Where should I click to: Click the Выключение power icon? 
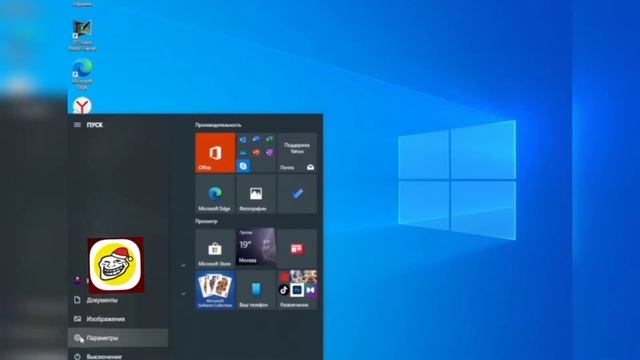(x=77, y=356)
